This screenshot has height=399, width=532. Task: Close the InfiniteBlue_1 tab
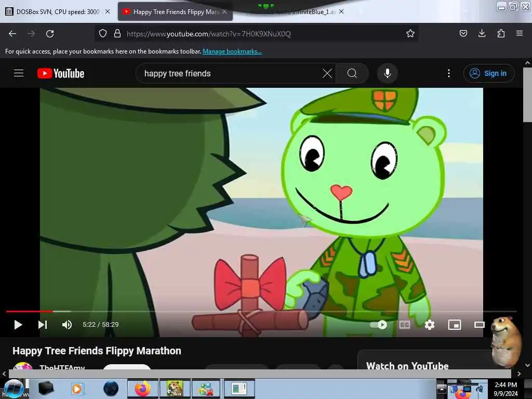pyautogui.click(x=341, y=11)
